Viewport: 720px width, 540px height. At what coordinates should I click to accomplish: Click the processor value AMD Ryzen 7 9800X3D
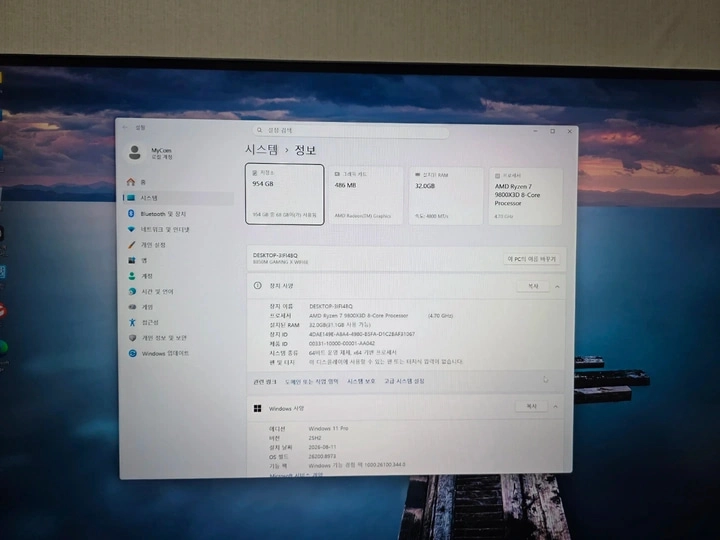click(x=359, y=316)
